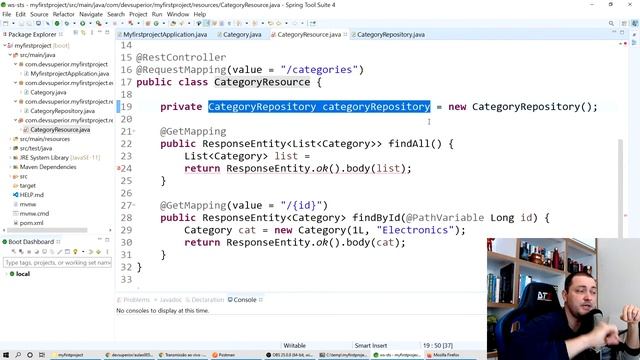Switch to Postman in the taskbar
This screenshot has width=640, height=360.
(223, 355)
